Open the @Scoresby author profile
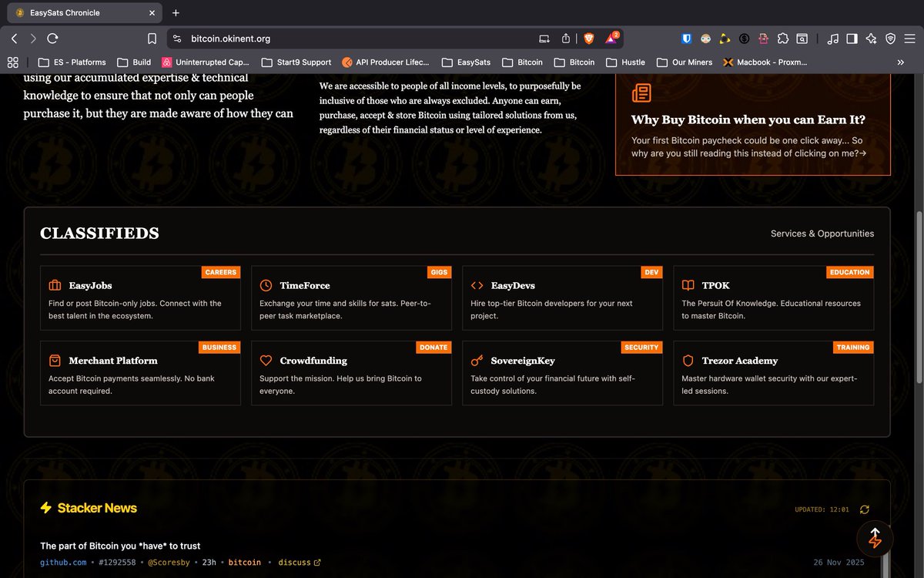The height and width of the screenshot is (578, 924). click(x=170, y=563)
